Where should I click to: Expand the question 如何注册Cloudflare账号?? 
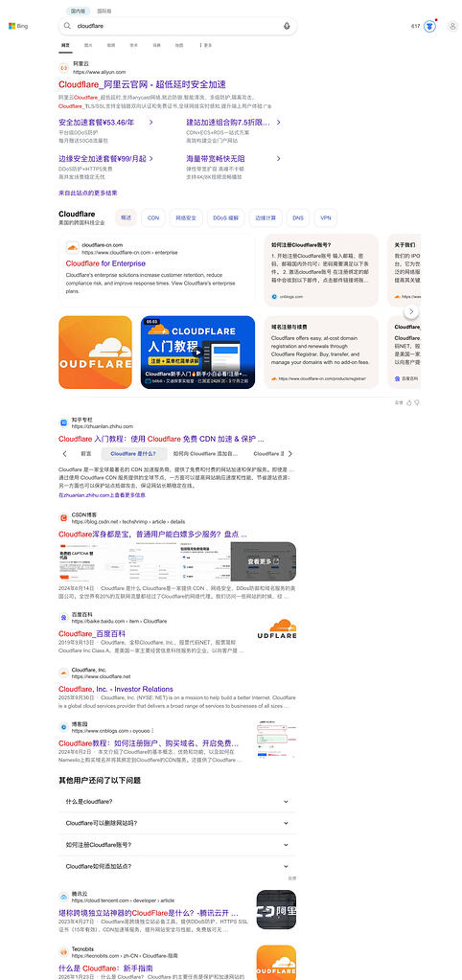[x=177, y=845]
